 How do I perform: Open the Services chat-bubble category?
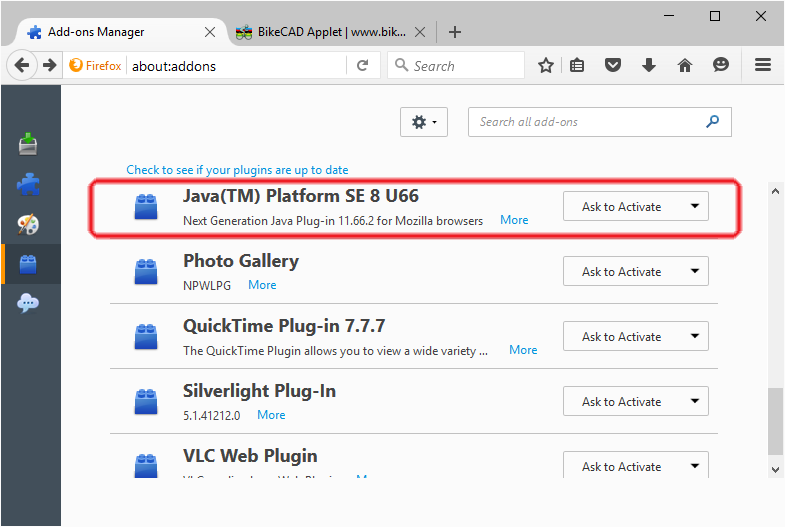[x=28, y=303]
